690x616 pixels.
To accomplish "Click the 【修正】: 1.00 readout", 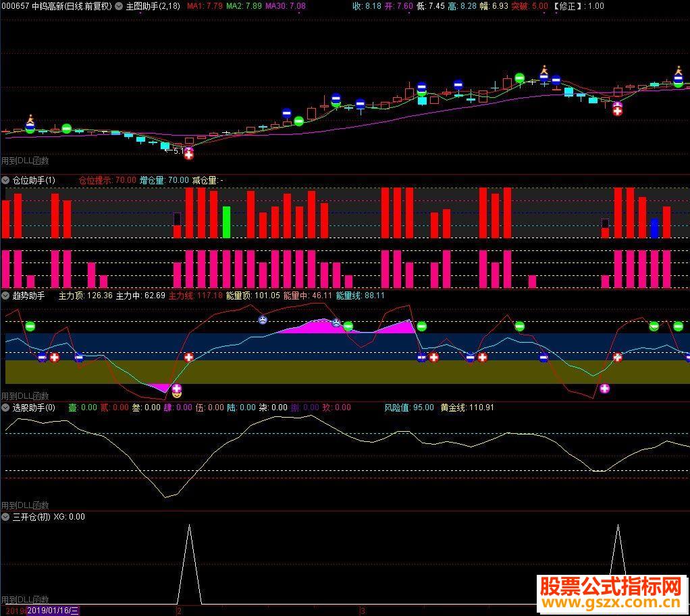I will (578, 6).
